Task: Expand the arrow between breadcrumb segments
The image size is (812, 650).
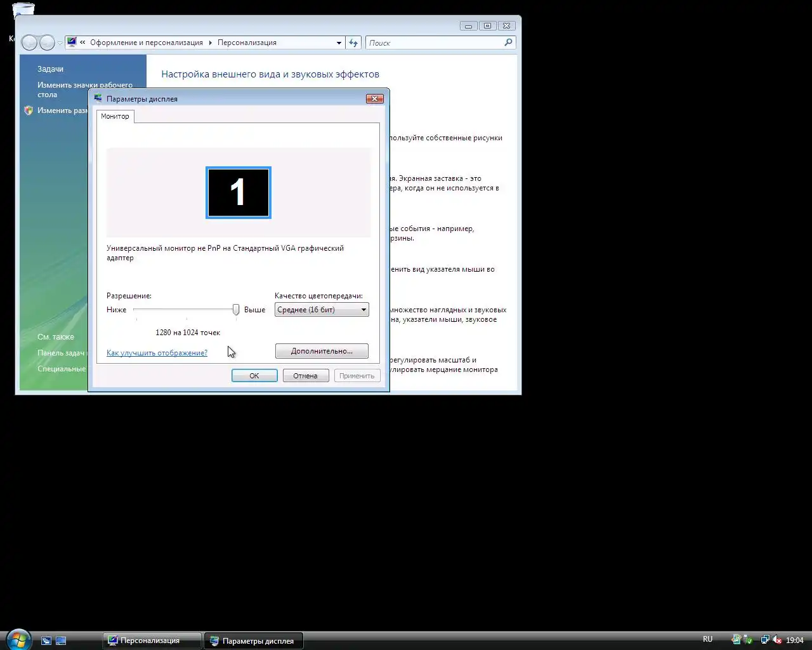Action: click(x=211, y=43)
